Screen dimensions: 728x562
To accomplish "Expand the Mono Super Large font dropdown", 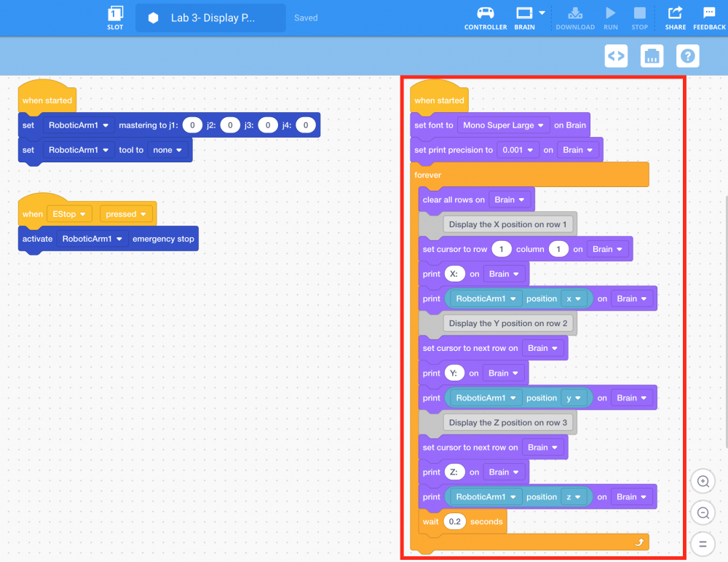I will coord(503,125).
